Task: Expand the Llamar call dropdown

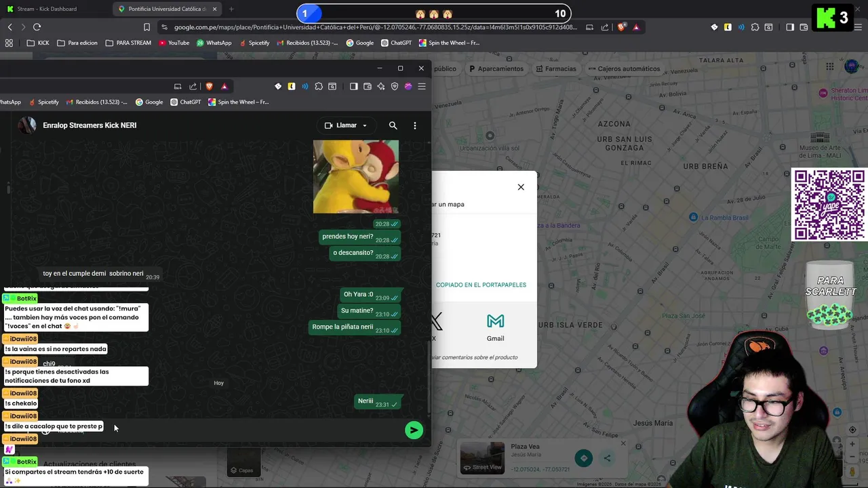Action: [x=364, y=125]
